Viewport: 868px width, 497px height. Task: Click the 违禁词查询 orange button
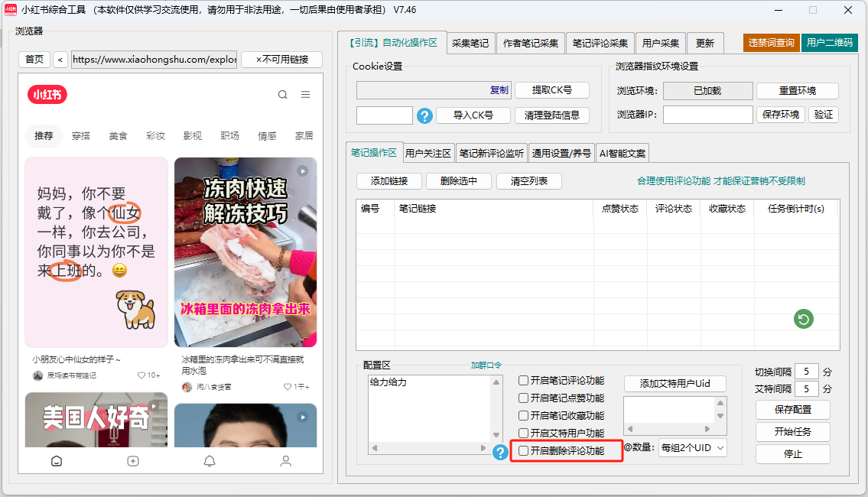(771, 43)
